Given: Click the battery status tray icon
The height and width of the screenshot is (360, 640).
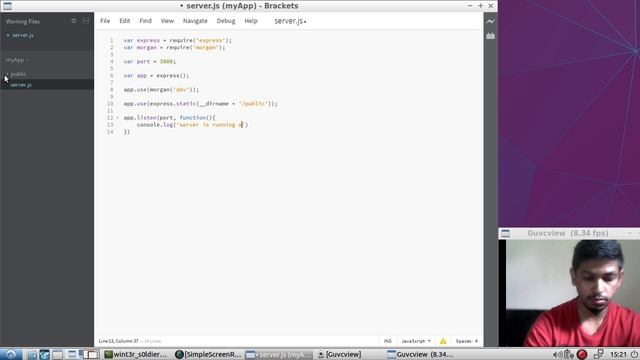Looking at the screenshot, I should click(x=569, y=354).
